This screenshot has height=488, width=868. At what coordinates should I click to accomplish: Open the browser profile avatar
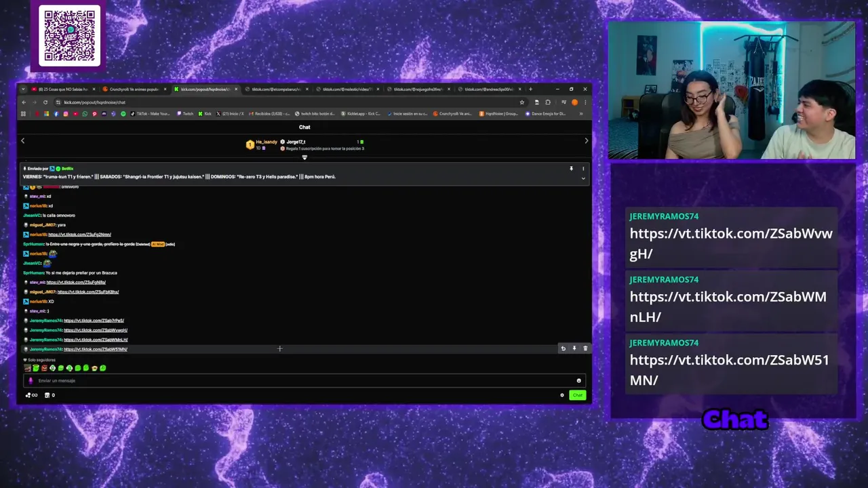(x=574, y=102)
